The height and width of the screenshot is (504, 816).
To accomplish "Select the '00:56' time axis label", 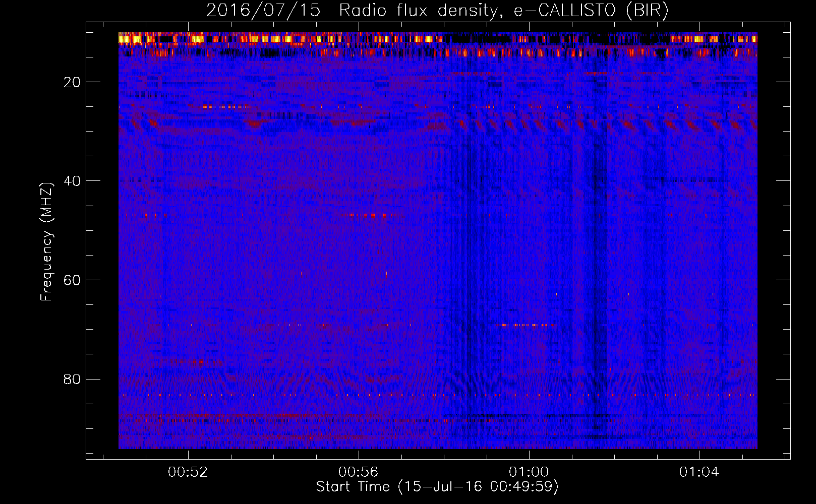I will coord(359,472).
